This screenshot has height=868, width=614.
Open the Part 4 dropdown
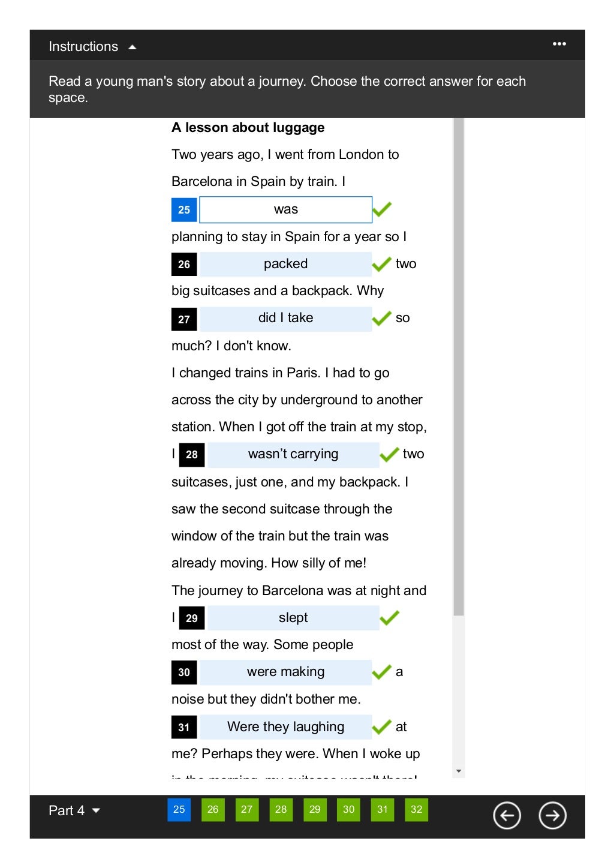click(x=74, y=810)
